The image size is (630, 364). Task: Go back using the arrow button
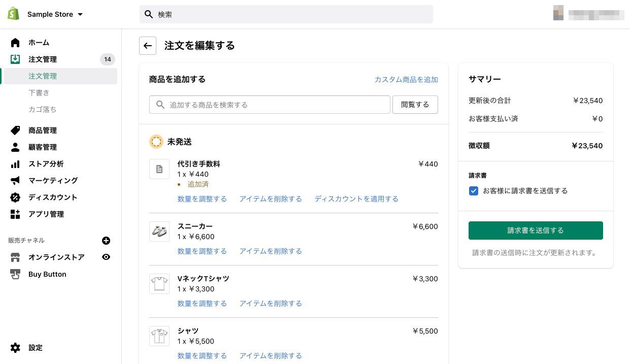point(148,46)
